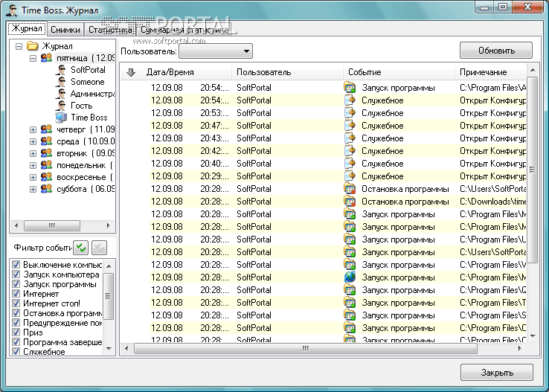
Task: Expand the воскресенье tree node
Action: pyautogui.click(x=33, y=178)
